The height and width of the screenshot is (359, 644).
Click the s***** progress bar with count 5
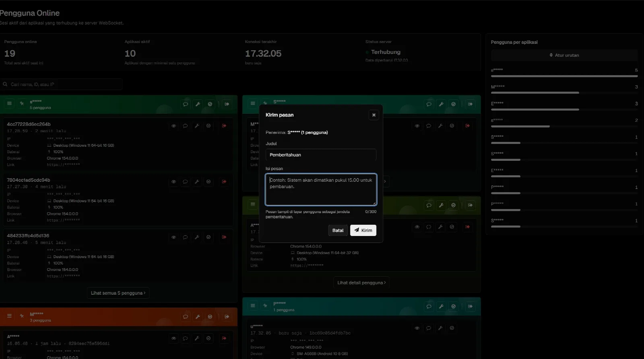tap(564, 76)
